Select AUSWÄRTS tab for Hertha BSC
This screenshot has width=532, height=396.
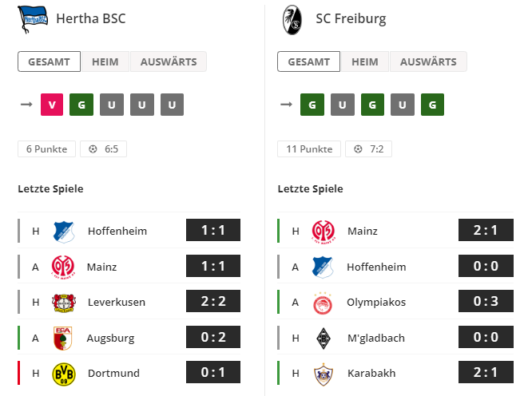[x=169, y=61]
